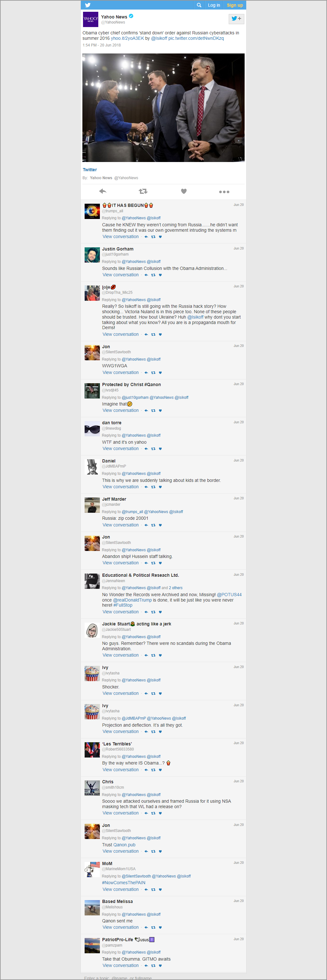This screenshot has height=980, width=327.
Task: Click Yahoo News purple avatar logo
Action: 90,19
